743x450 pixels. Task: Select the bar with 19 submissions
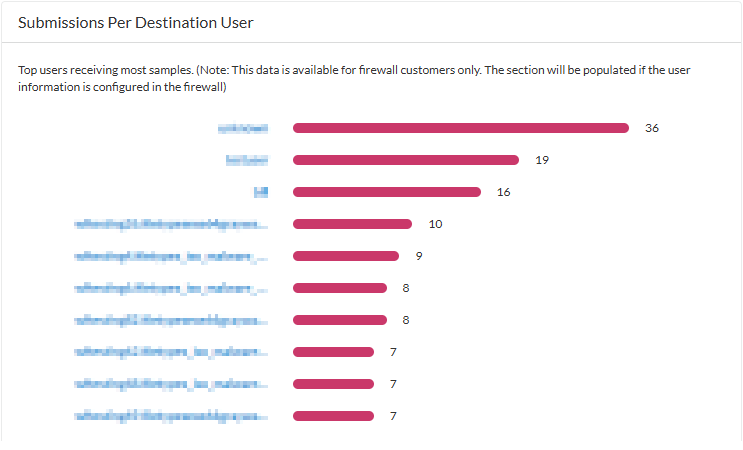coord(405,160)
